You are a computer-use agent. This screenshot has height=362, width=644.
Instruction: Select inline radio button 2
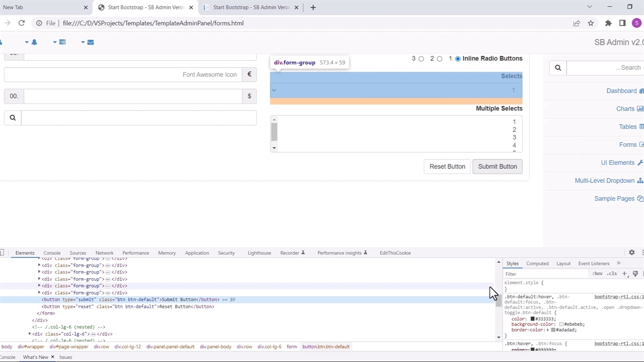click(439, 59)
